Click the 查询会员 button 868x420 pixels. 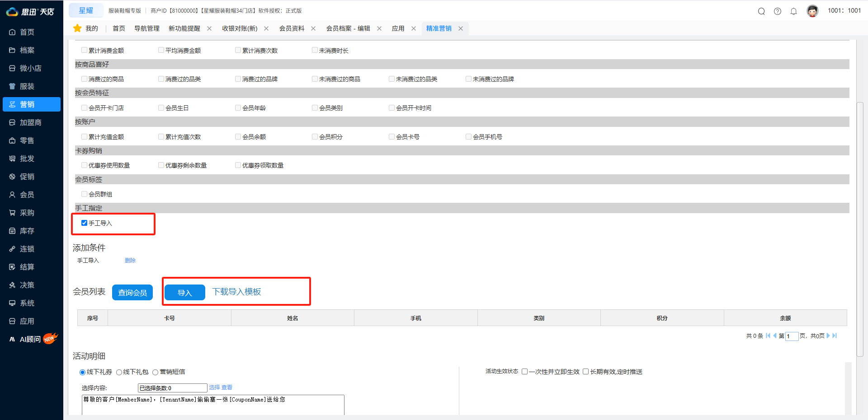tap(132, 293)
